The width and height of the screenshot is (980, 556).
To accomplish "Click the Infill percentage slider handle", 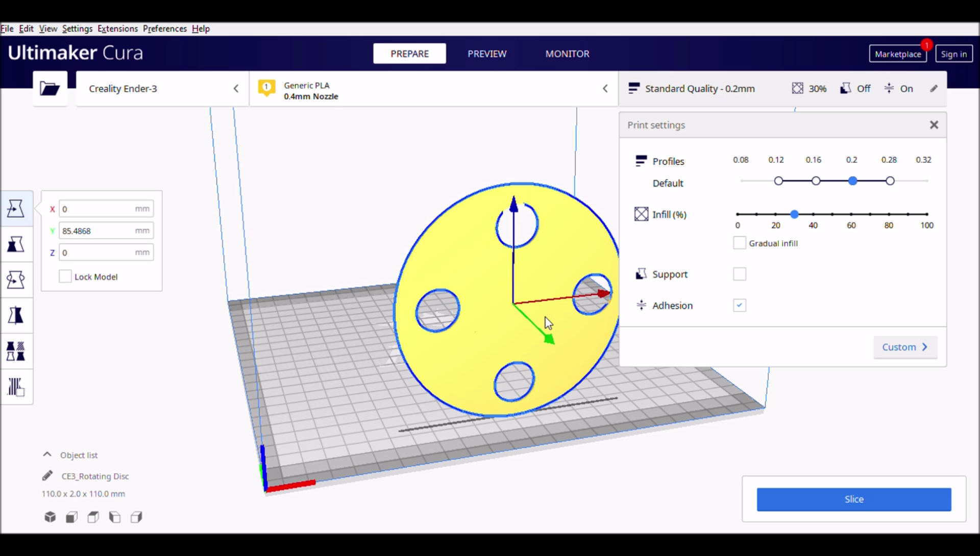I will pyautogui.click(x=794, y=214).
